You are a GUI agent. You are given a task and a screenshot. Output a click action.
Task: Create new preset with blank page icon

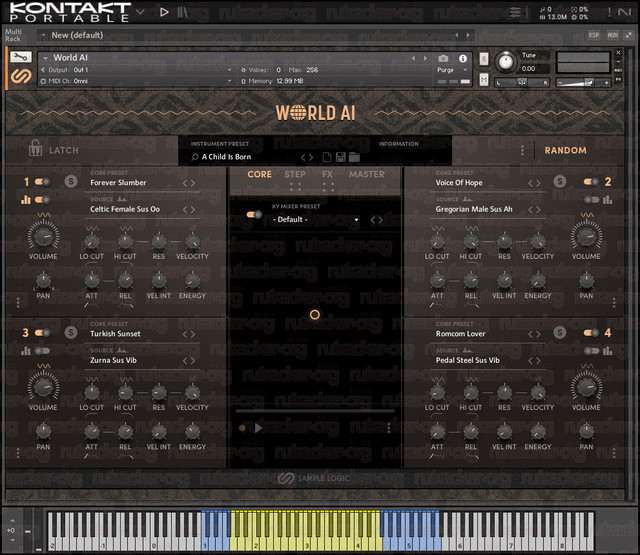pyautogui.click(x=327, y=157)
